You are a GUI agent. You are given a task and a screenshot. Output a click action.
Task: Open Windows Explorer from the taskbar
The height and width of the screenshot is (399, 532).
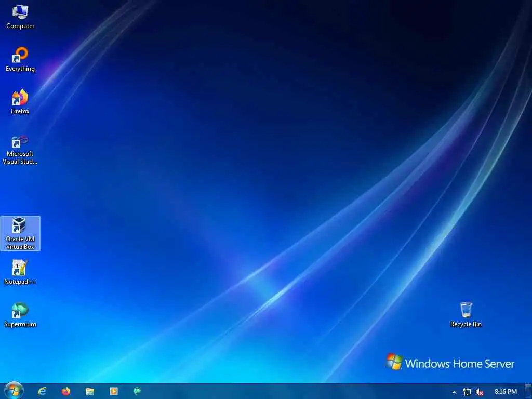(90, 392)
